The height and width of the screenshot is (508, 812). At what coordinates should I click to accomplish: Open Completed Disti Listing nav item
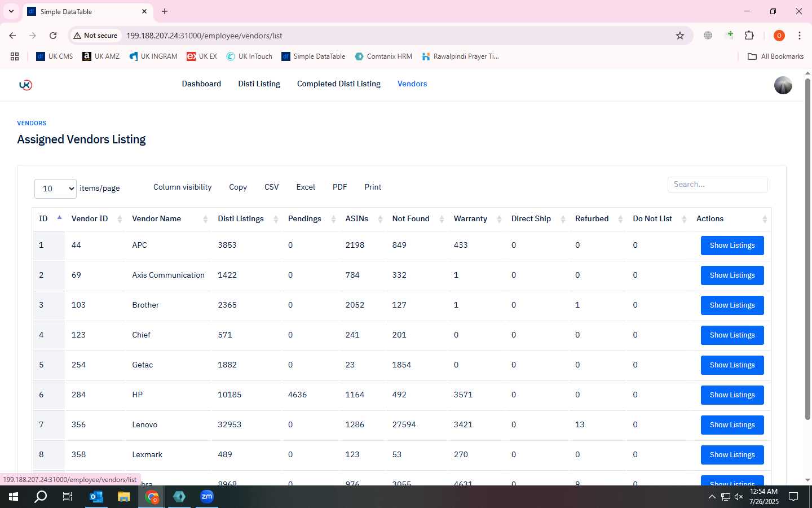(x=339, y=84)
